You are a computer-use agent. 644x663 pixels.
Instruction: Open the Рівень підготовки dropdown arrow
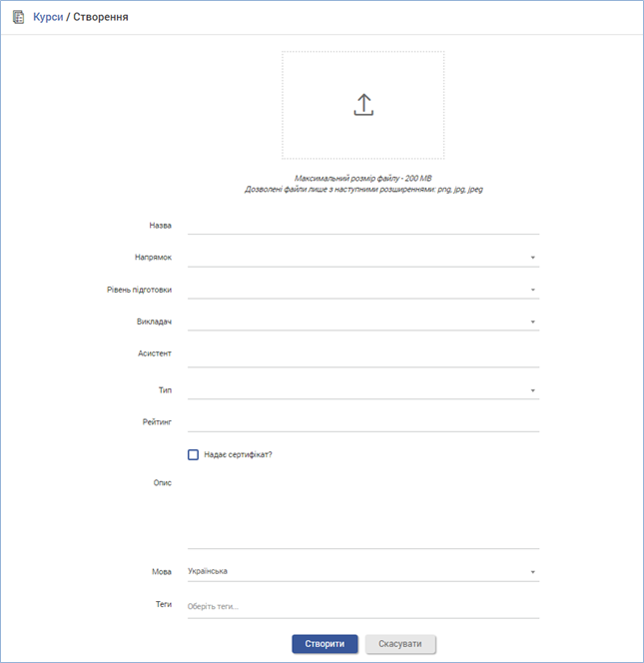(533, 291)
